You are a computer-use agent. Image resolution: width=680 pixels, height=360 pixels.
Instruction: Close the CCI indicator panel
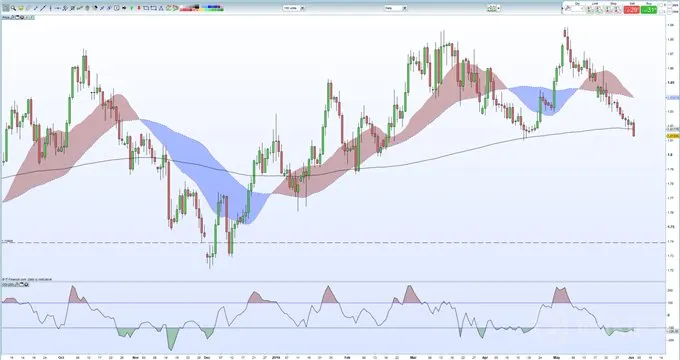(x=26, y=285)
